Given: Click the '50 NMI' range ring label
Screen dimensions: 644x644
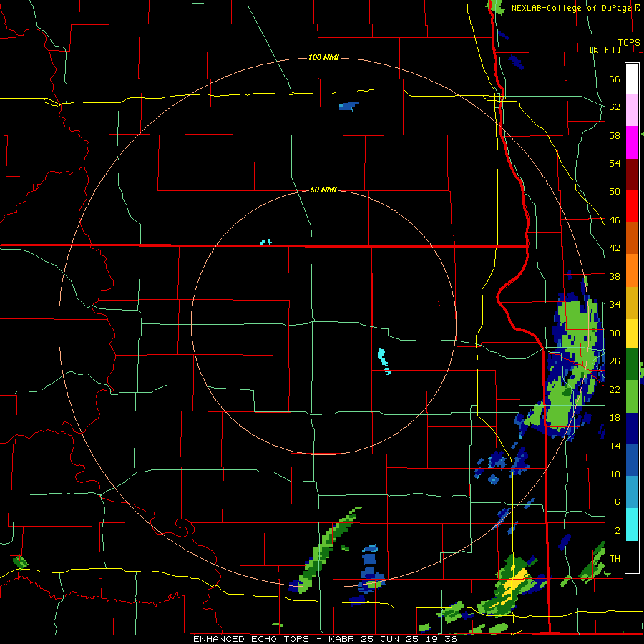Looking at the screenshot, I should (323, 190).
